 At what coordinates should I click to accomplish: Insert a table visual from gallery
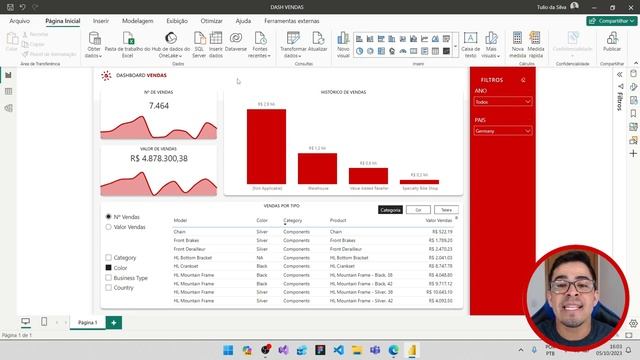(x=436, y=51)
